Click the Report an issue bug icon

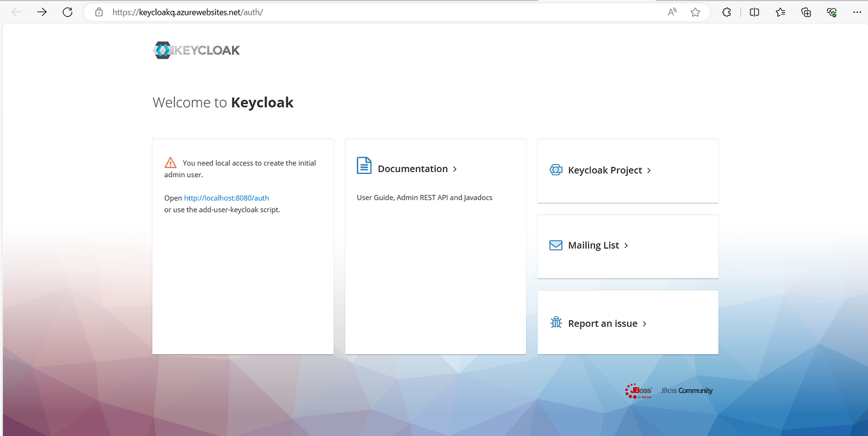(x=556, y=323)
